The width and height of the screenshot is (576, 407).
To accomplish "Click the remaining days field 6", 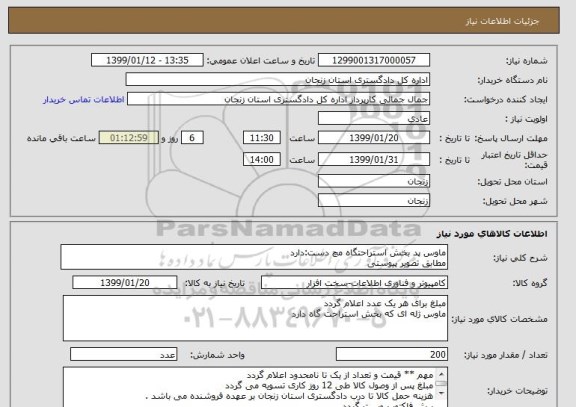I will click(192, 138).
